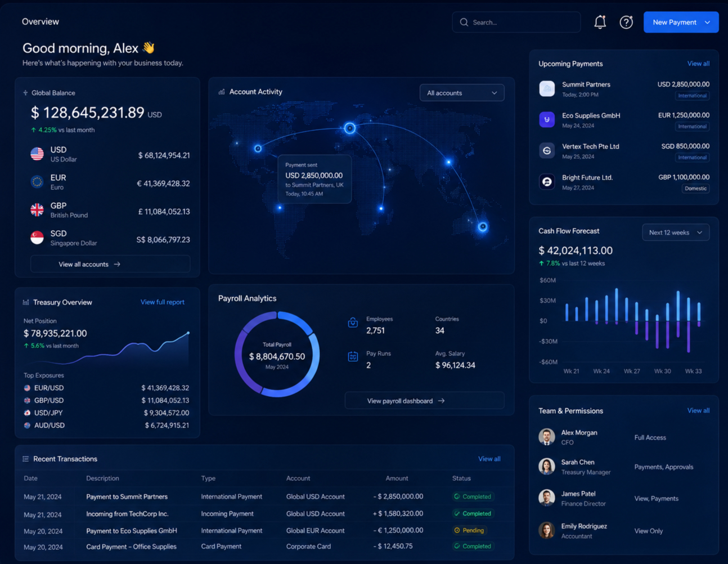Image resolution: width=728 pixels, height=564 pixels.
Task: Click the + $ 1,580,320.00 amount
Action: click(398, 514)
